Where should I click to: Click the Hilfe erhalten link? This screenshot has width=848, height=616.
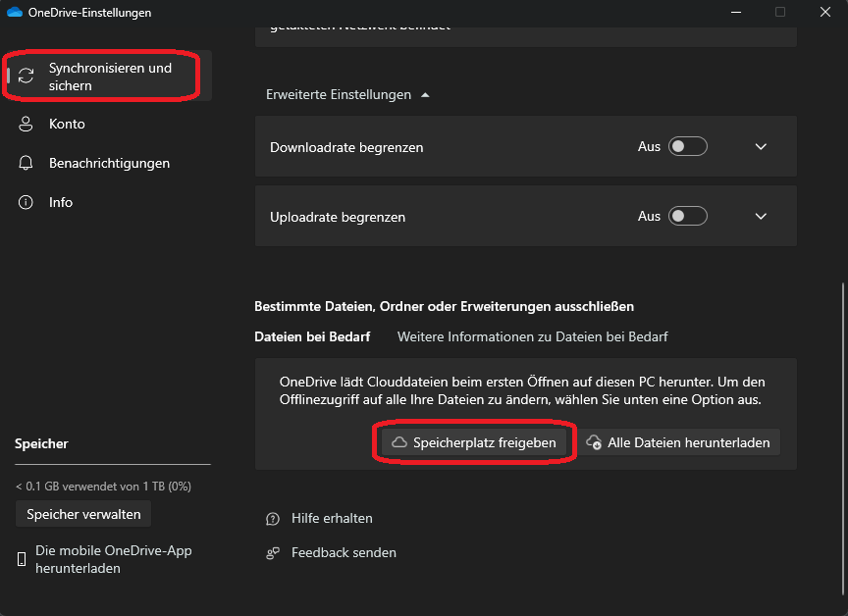[x=332, y=518]
